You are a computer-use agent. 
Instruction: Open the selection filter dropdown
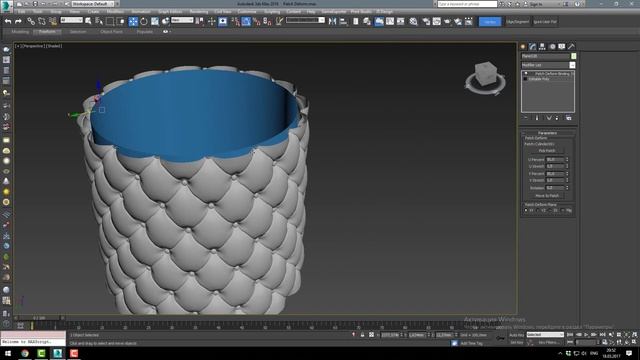(71, 20)
